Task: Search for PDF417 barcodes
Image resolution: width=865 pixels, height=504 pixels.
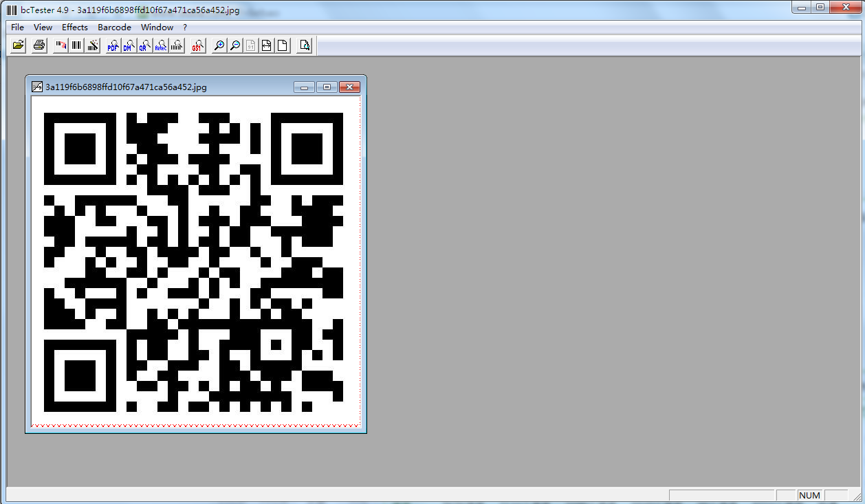Action: pos(113,45)
